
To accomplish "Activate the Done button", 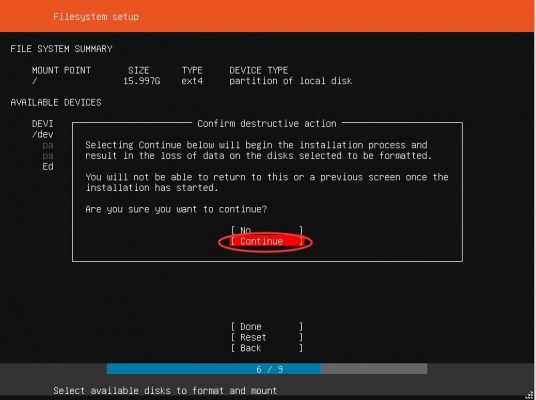I will pos(267,326).
